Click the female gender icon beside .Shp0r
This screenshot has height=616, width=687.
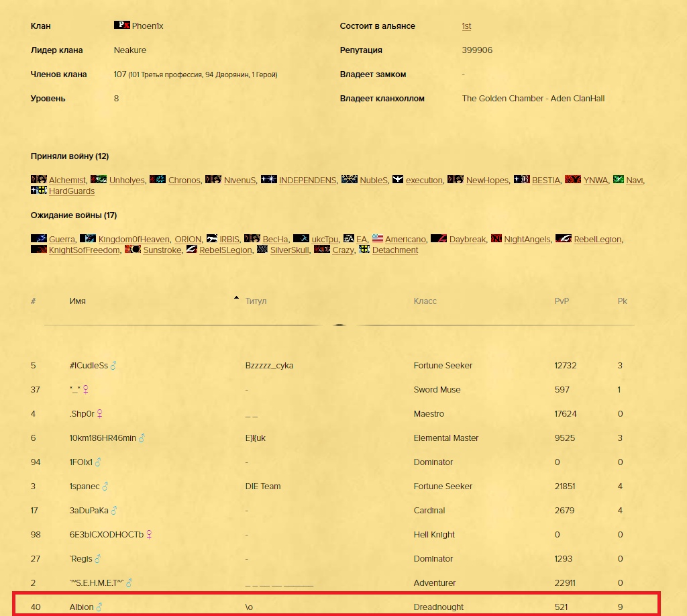tap(100, 414)
